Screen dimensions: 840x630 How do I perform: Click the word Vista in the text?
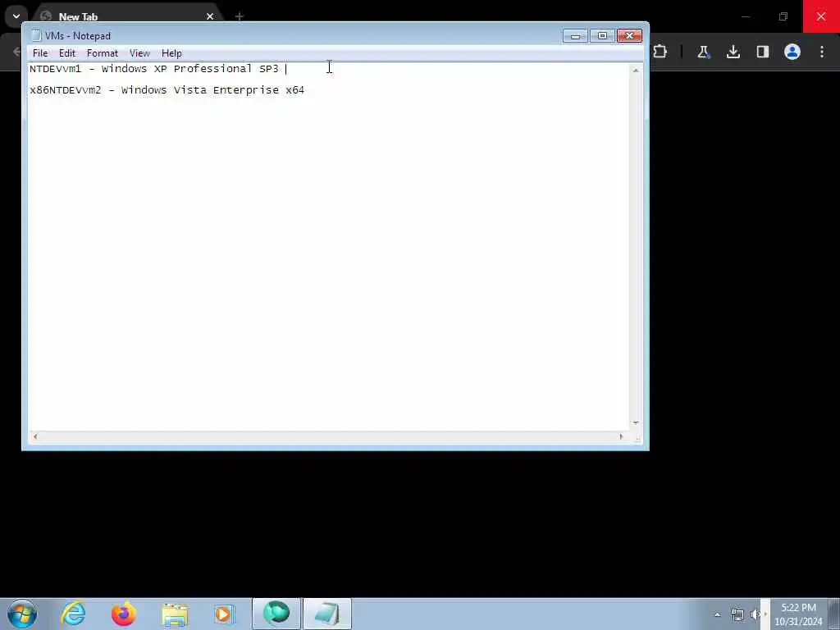coord(190,90)
